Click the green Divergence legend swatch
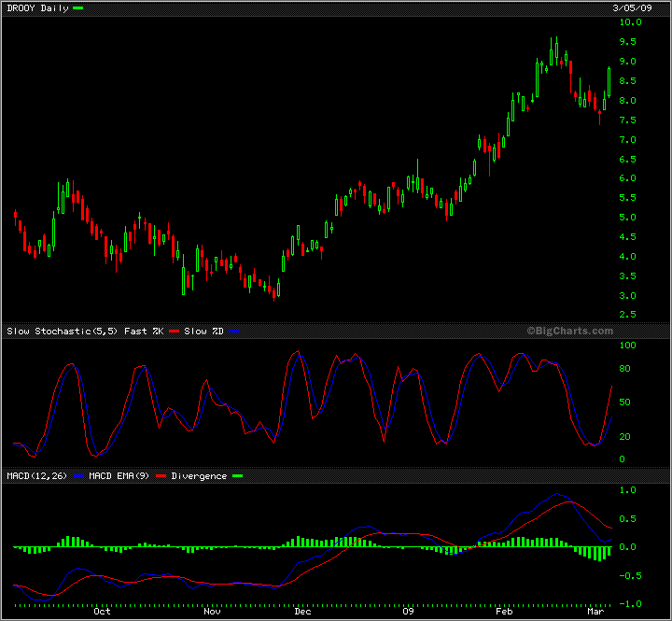672x621 pixels. click(x=236, y=476)
